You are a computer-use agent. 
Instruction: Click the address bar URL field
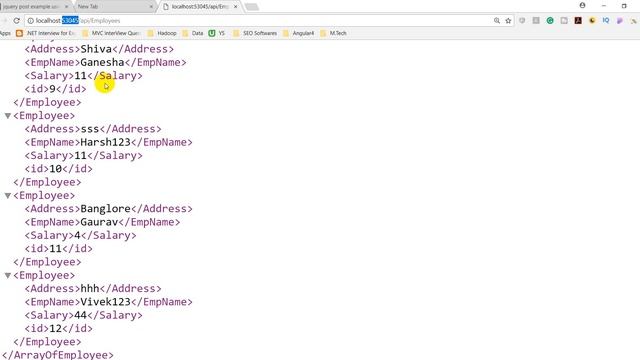pyautogui.click(x=261, y=20)
